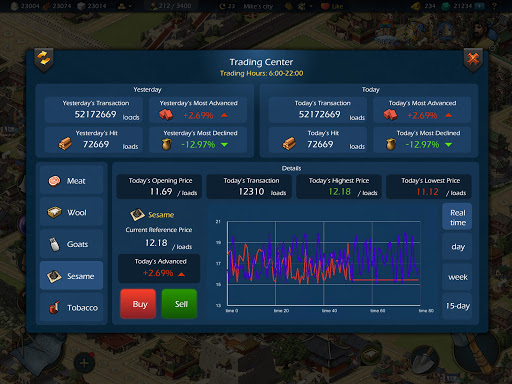Viewport: 512px width, 384px height.
Task: Click Yesterday's Most Advanced brick icon
Action: tap(166, 115)
